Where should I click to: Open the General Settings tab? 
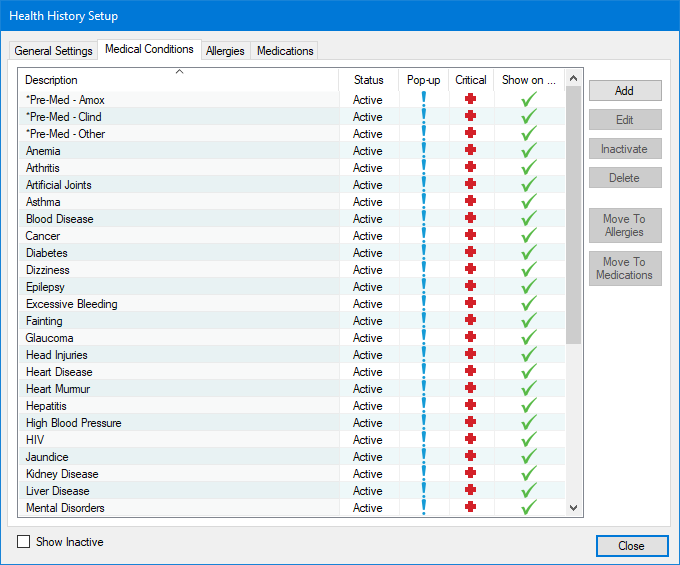click(x=54, y=51)
